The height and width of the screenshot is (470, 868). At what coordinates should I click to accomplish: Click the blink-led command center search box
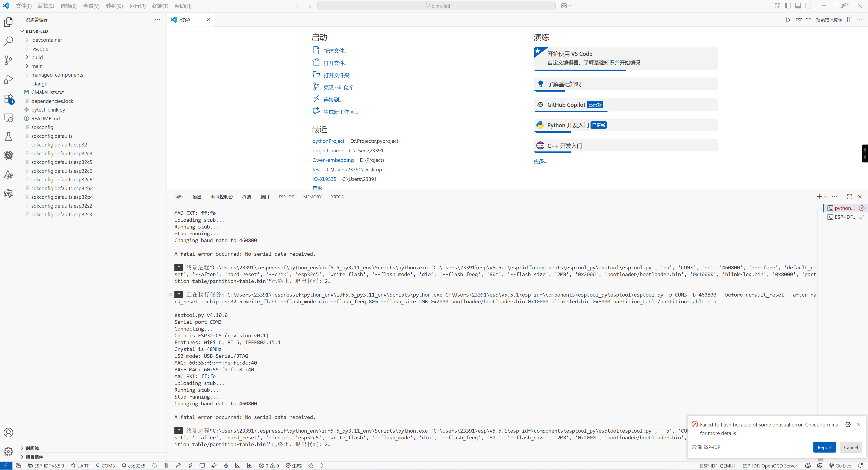tap(436, 6)
